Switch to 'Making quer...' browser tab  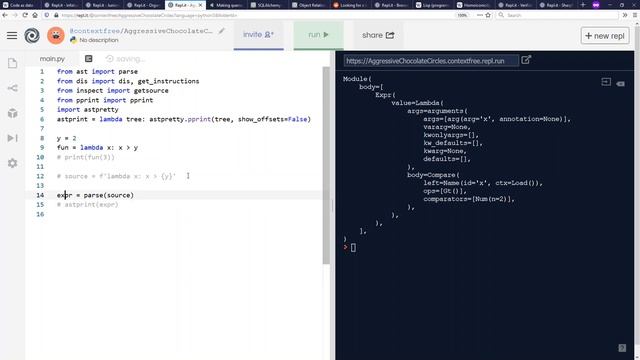tap(226, 5)
